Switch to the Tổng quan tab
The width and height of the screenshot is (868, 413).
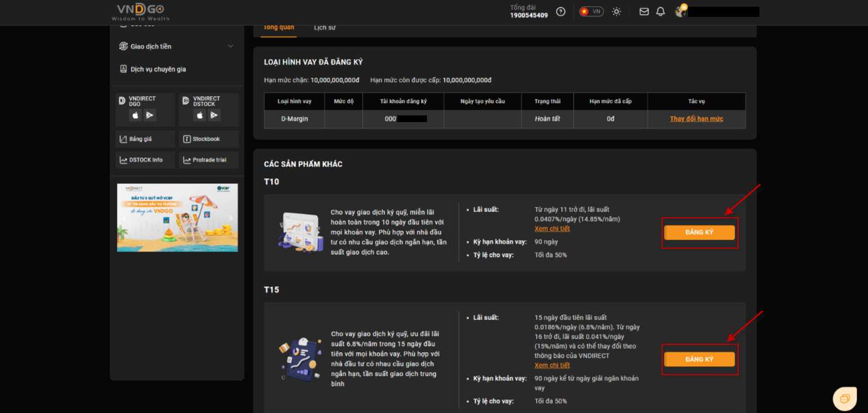point(278,28)
